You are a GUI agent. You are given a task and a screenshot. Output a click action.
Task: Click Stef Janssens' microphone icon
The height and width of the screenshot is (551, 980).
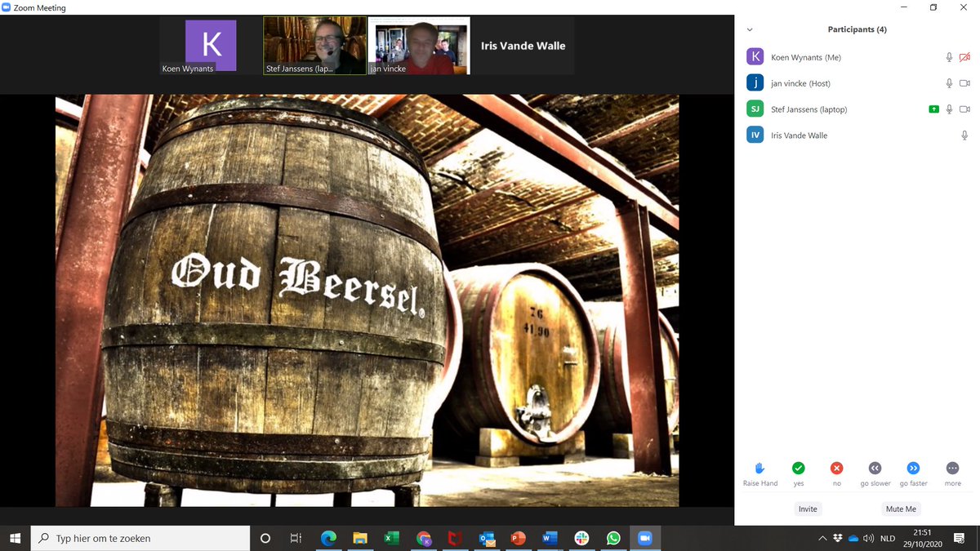[949, 109]
